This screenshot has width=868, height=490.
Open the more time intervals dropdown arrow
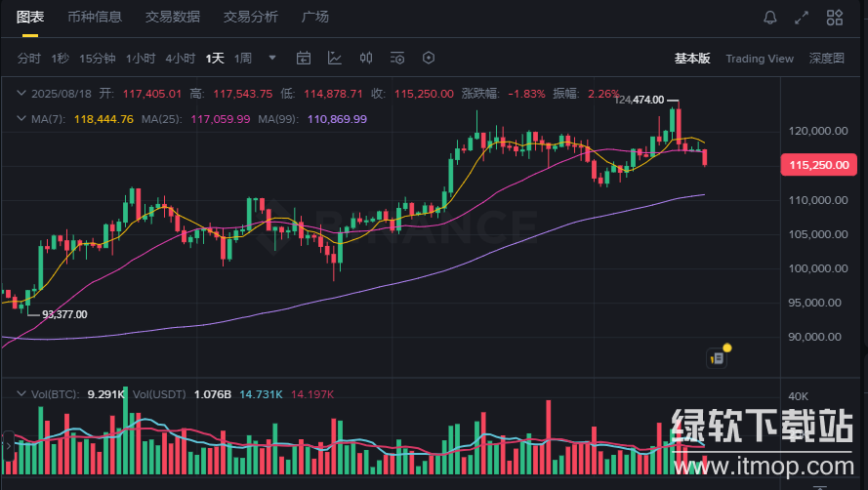[x=272, y=59]
